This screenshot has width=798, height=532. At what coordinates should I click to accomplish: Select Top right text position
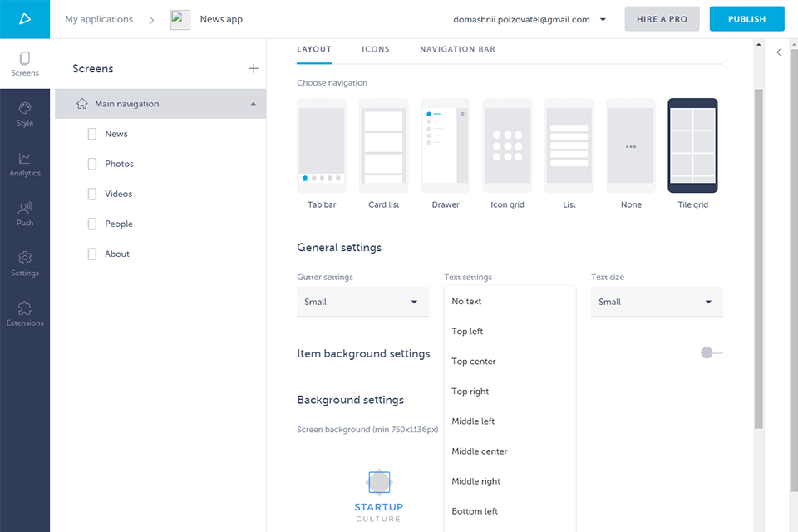click(510, 392)
